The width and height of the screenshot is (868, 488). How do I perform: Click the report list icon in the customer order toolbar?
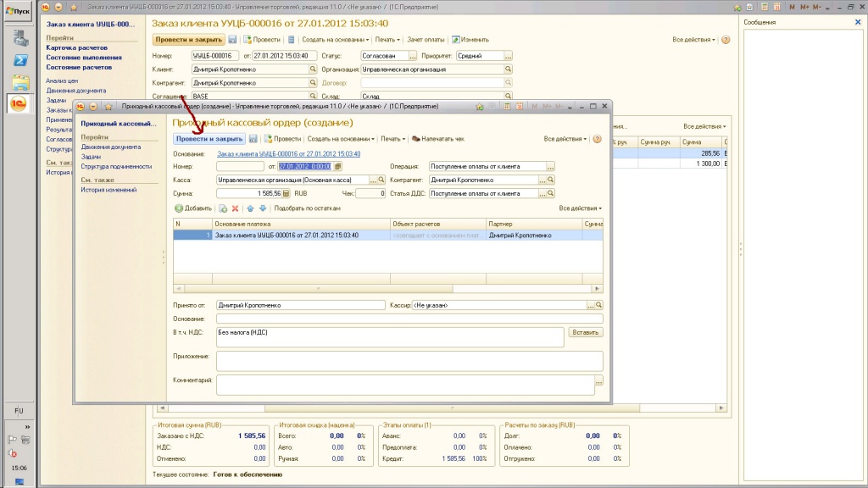(292, 40)
